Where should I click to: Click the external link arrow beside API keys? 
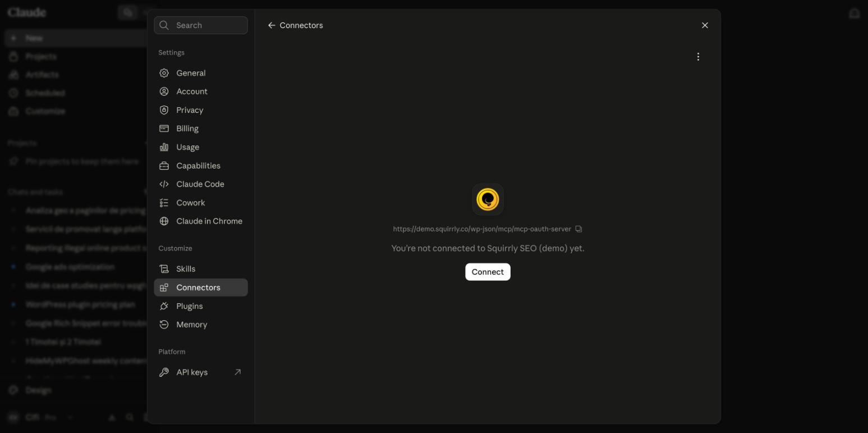click(237, 372)
